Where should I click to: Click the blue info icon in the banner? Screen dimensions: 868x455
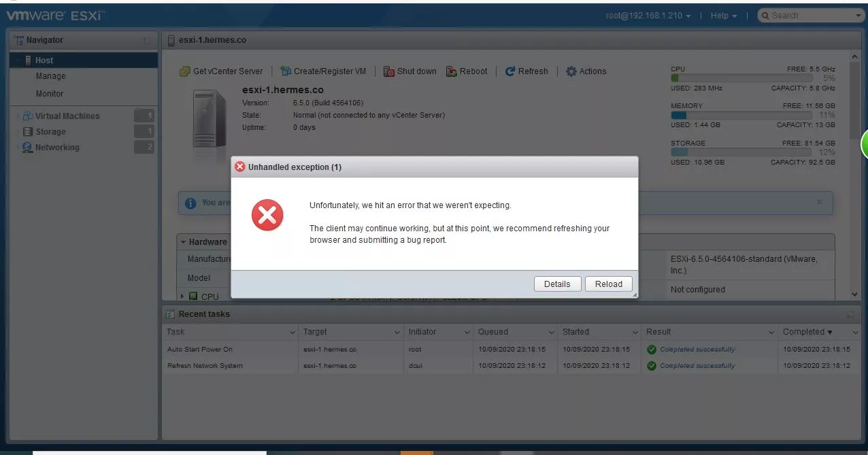pyautogui.click(x=190, y=203)
